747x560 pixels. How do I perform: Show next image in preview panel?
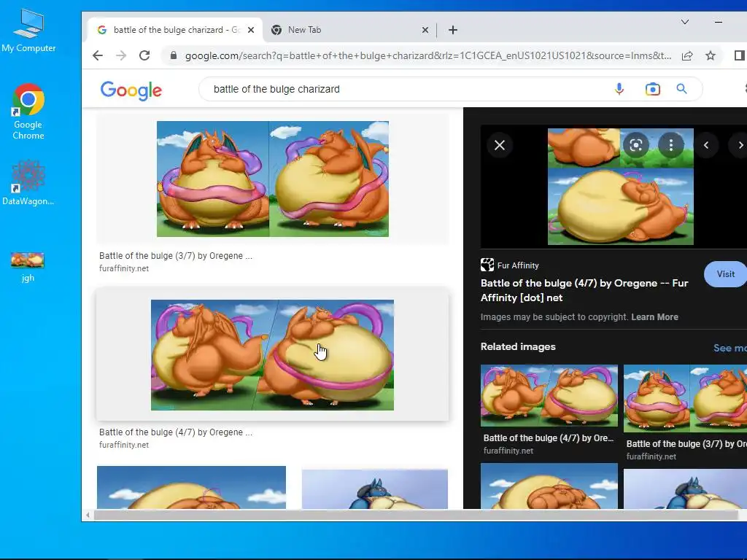pyautogui.click(x=739, y=145)
